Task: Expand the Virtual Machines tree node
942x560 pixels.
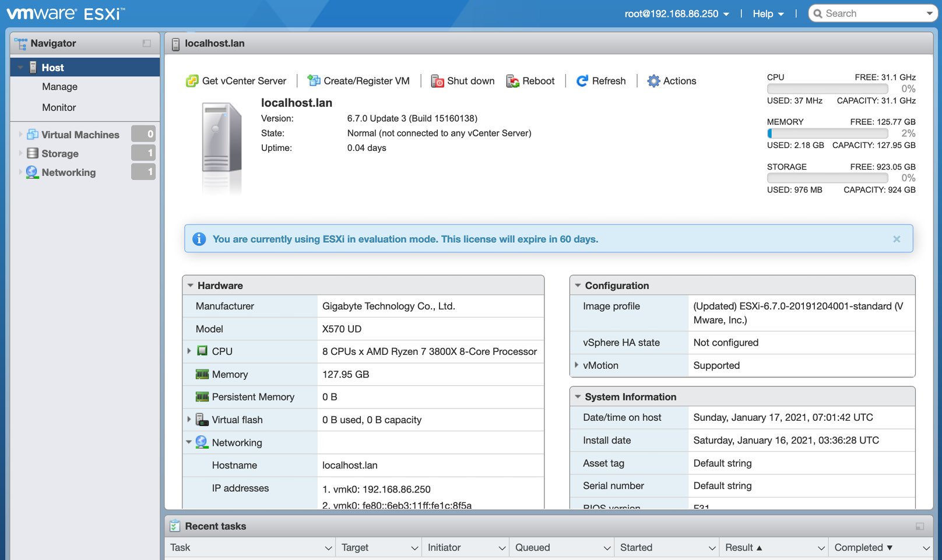Action: point(20,135)
